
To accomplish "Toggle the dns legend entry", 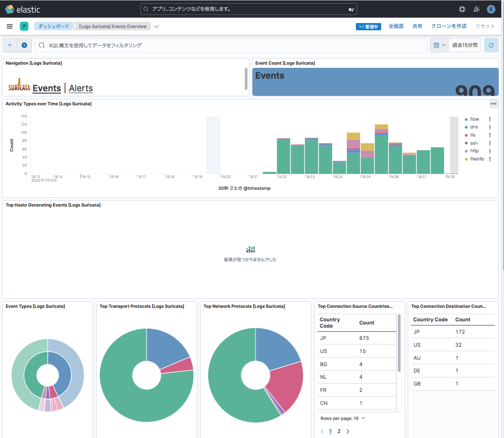I will [474, 127].
